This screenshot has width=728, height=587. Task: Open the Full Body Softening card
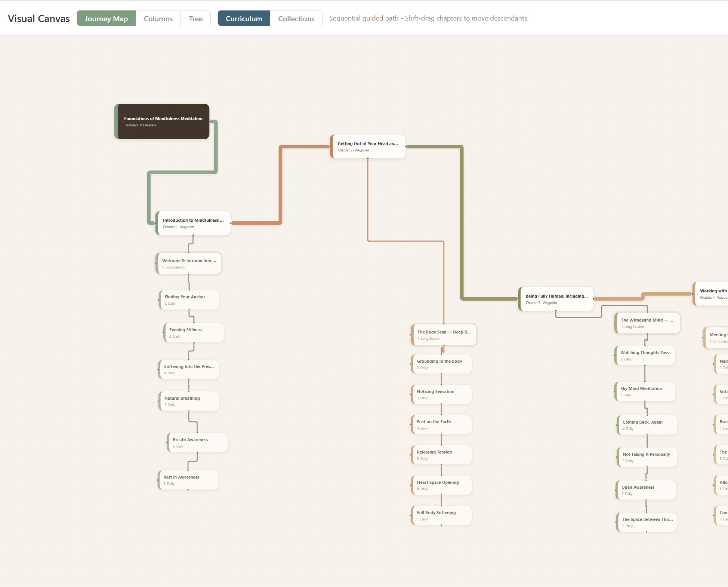(441, 516)
